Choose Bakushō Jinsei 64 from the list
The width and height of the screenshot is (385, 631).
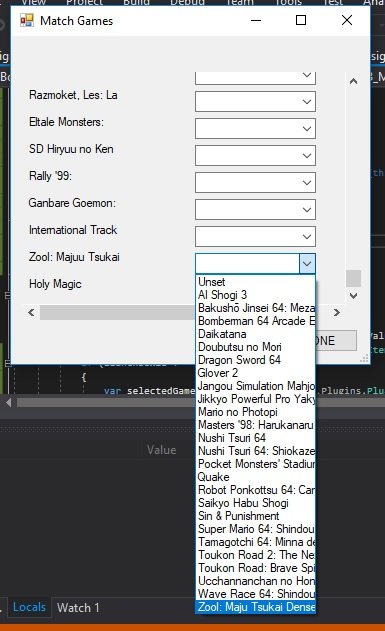(x=255, y=308)
